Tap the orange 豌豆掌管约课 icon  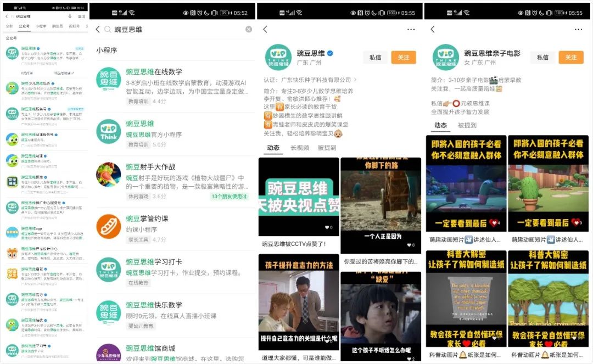pos(109,226)
